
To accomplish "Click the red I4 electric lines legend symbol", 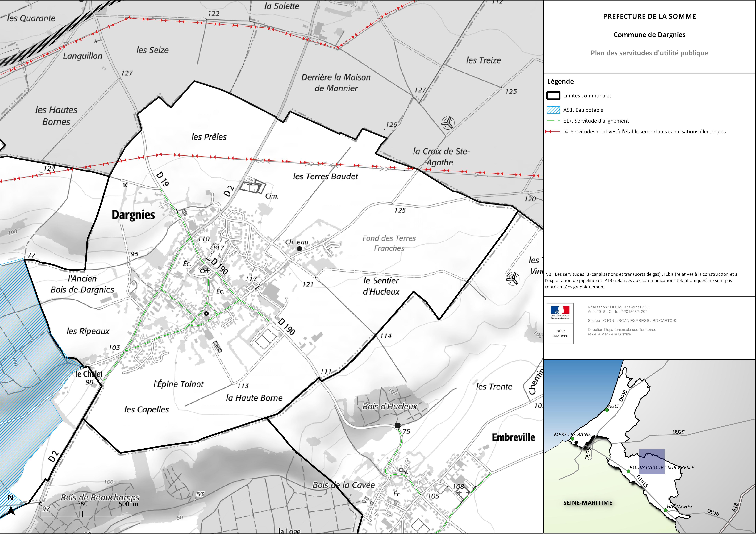I will (x=553, y=132).
